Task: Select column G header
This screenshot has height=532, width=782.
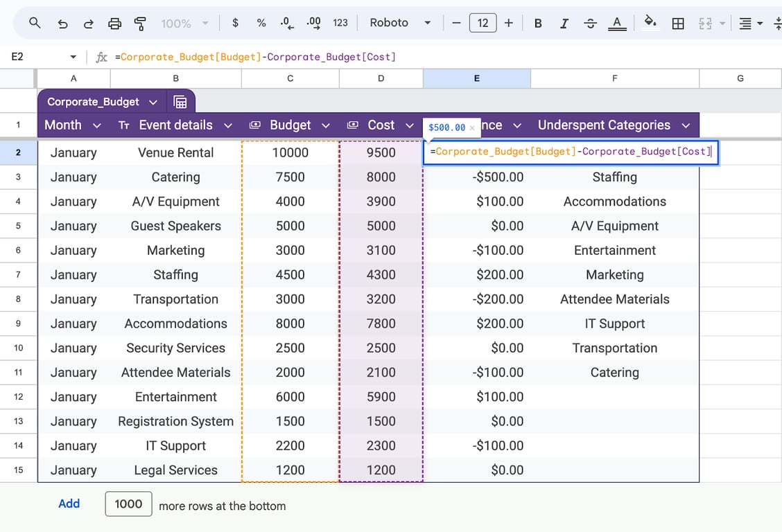Action: tap(740, 78)
